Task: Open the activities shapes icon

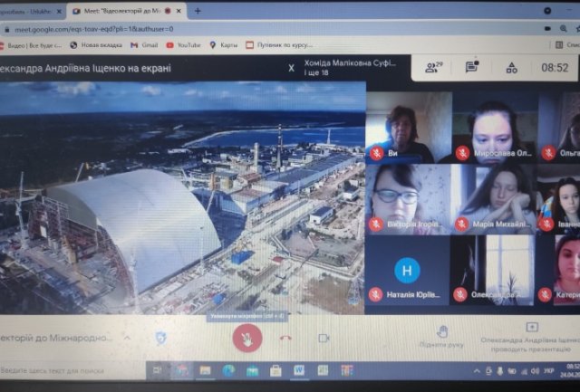Action: pos(512,68)
